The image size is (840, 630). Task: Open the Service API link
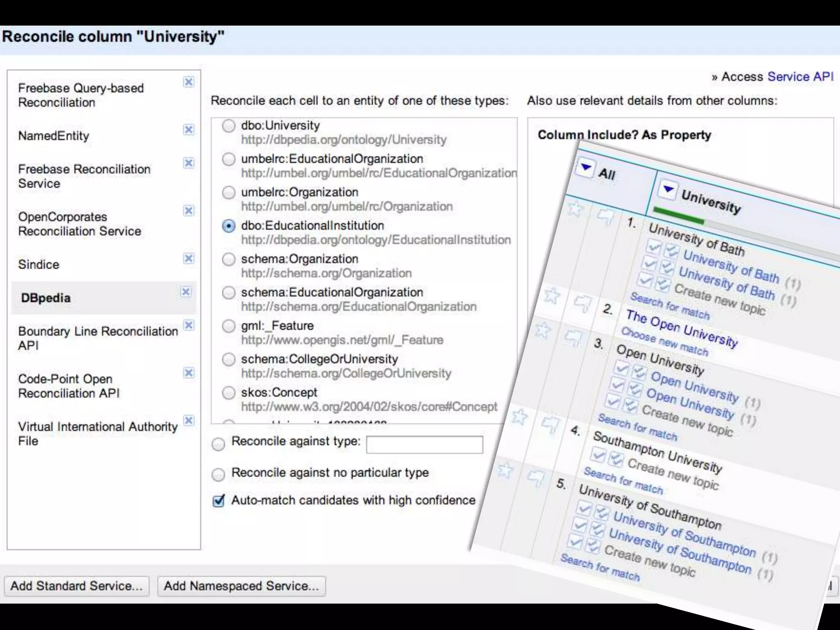coord(800,77)
